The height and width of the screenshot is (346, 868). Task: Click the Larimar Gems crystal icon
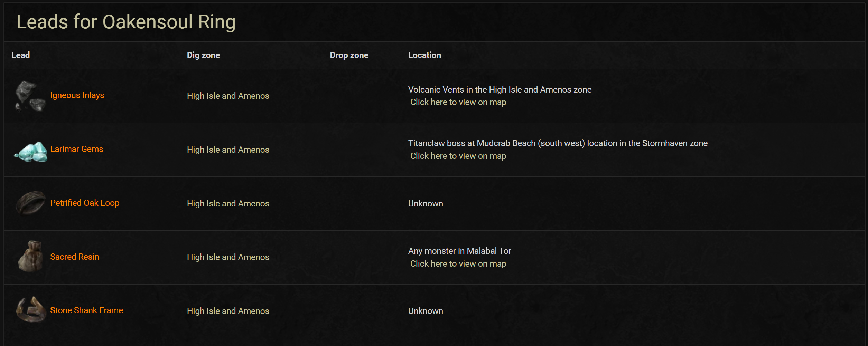pyautogui.click(x=30, y=151)
